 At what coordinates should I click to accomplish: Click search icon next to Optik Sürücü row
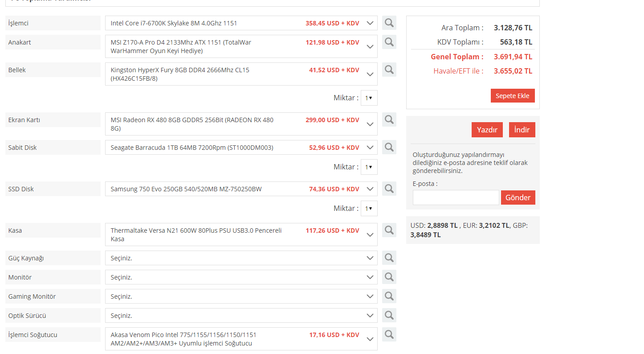389,315
